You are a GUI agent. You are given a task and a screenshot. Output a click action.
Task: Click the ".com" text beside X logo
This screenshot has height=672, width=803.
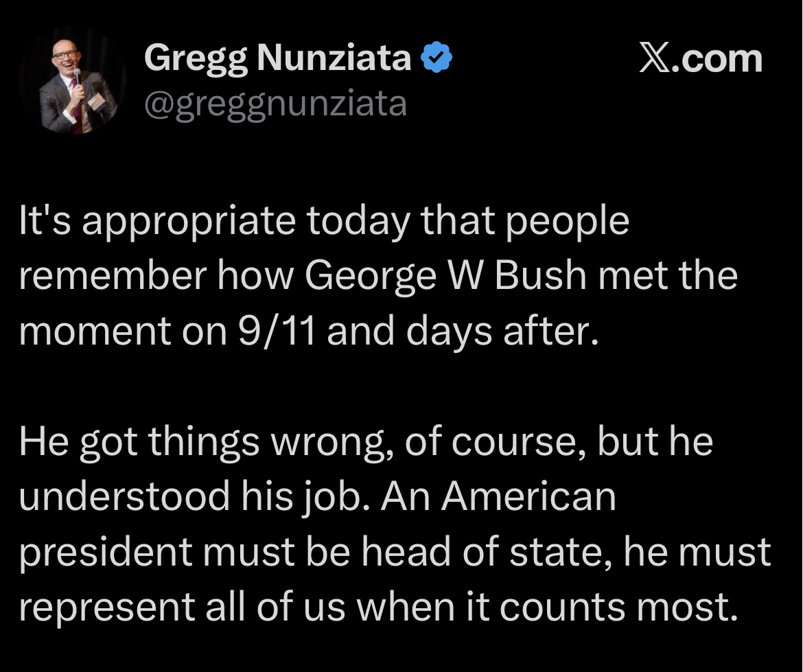717,59
